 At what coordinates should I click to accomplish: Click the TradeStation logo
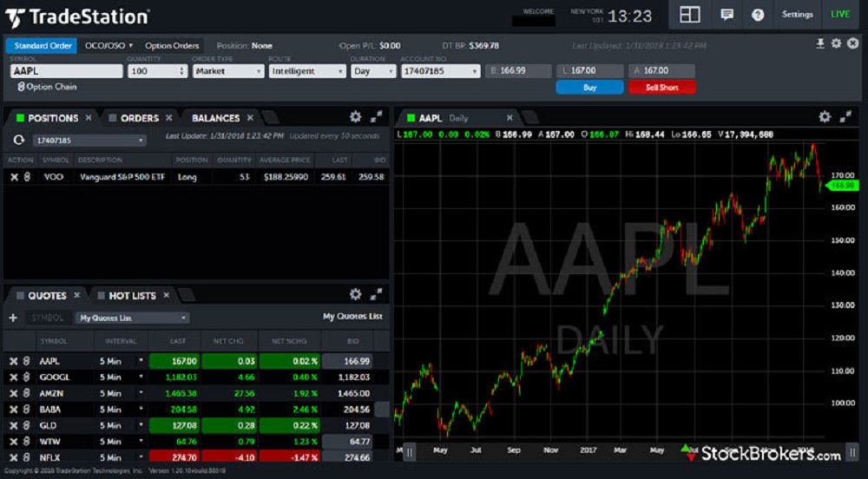[77, 17]
